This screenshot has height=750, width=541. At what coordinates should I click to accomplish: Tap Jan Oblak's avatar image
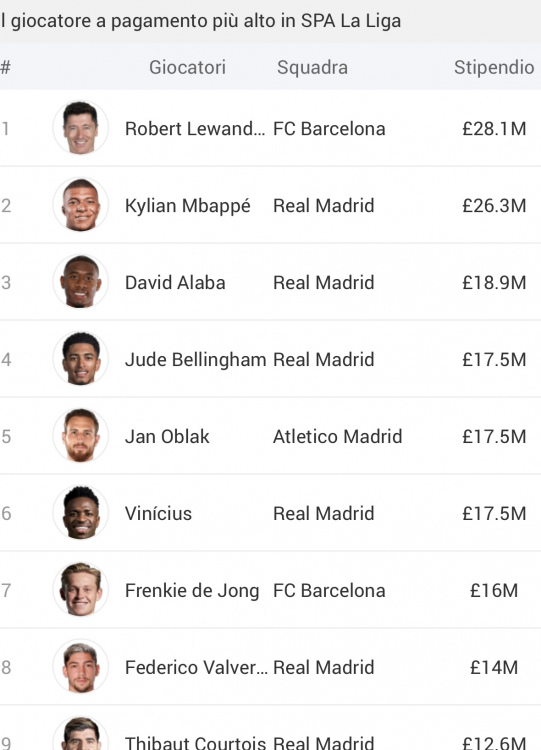click(80, 436)
